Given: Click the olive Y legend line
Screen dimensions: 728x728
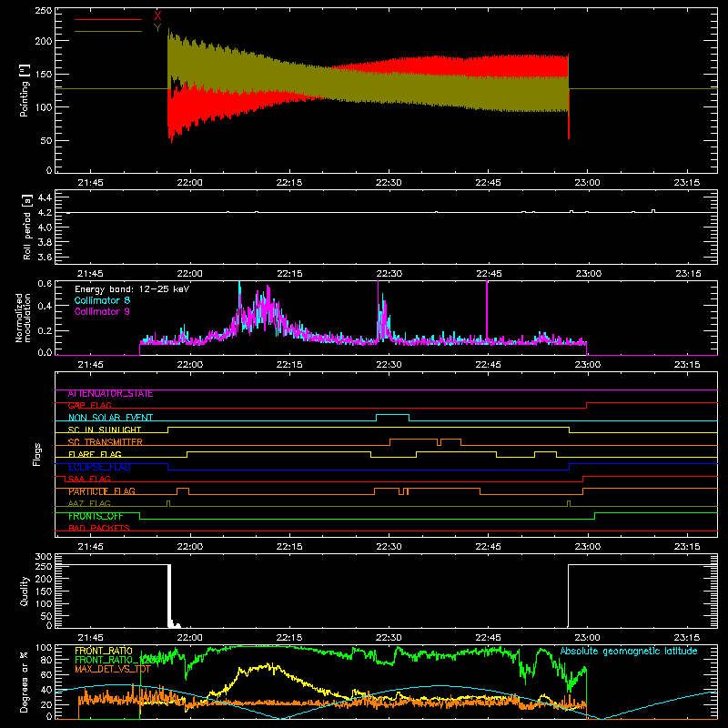Looking at the screenshot, I should click(108, 31).
